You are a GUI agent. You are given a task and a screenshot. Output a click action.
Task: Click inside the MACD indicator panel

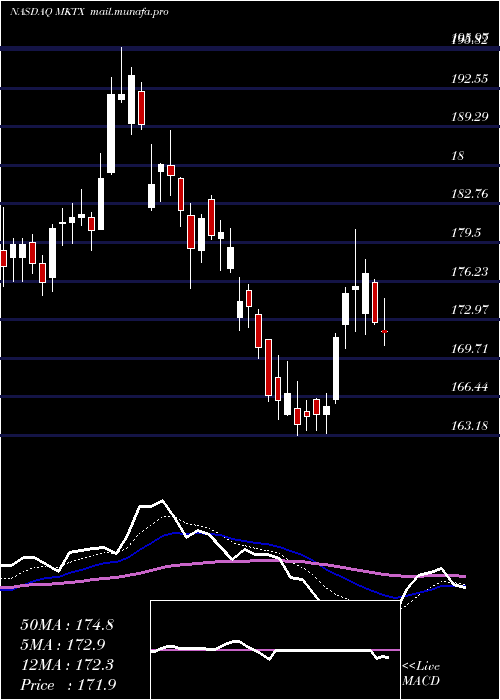tap(275, 650)
